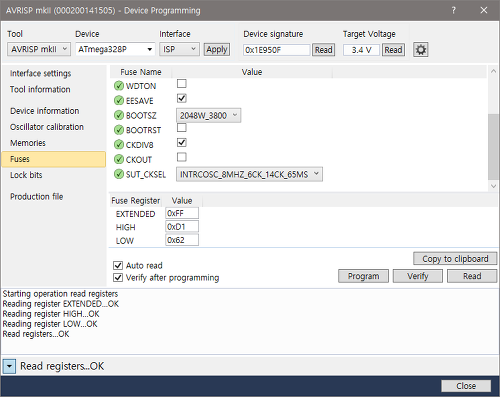Image resolution: width=500 pixels, height=397 pixels.
Task: Toggle Verify after programming checkbox
Action: (x=118, y=278)
